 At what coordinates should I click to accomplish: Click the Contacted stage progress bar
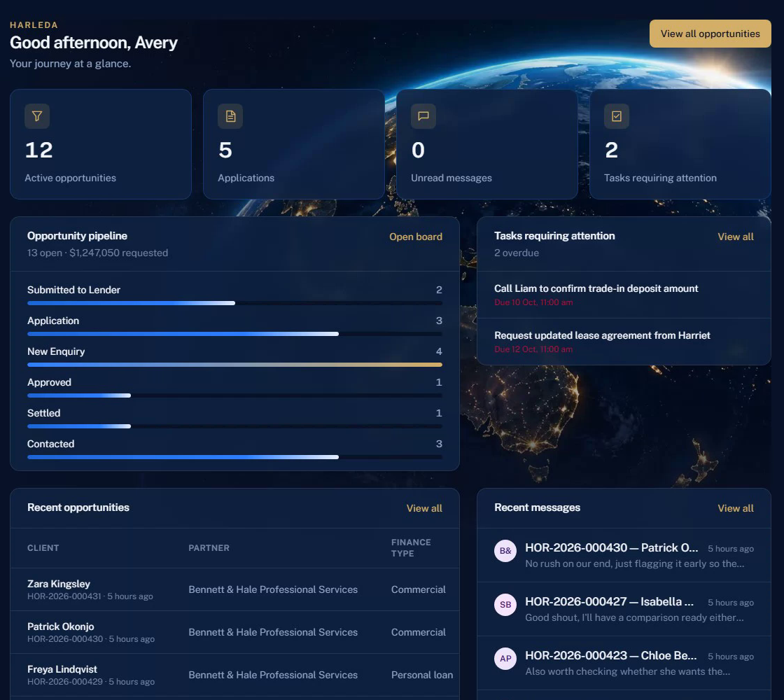[x=234, y=457]
